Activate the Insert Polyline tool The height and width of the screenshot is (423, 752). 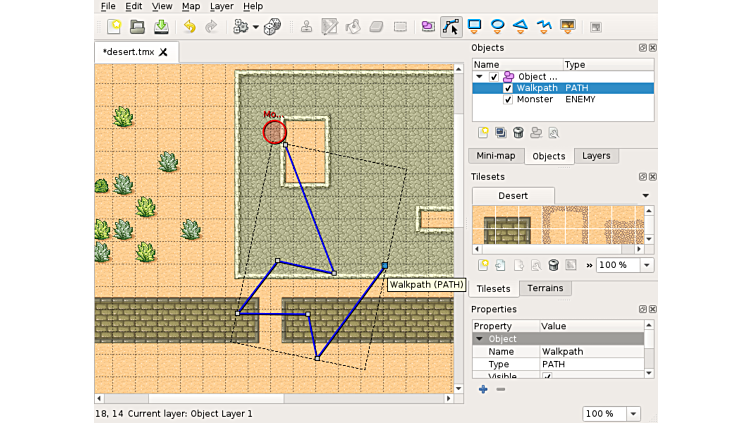tap(545, 27)
